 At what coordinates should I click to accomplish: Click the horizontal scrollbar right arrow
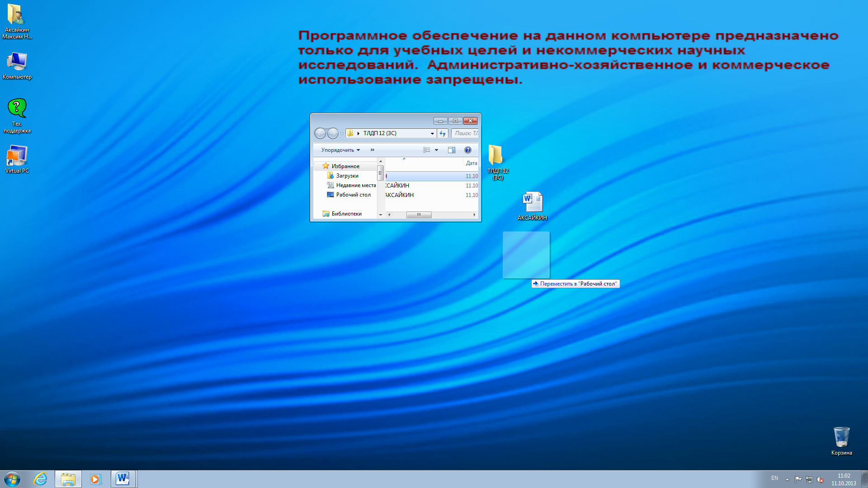coord(474,215)
